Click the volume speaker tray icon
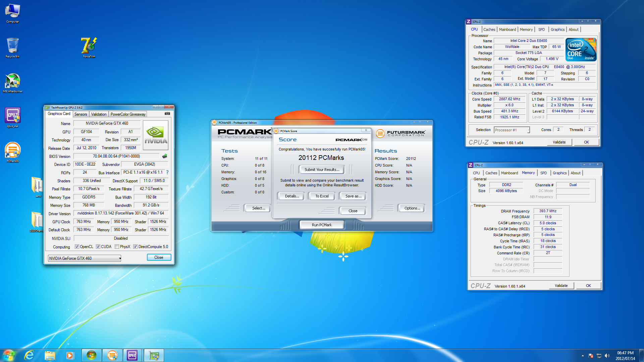Viewport: 644px width, 362px height. click(607, 356)
